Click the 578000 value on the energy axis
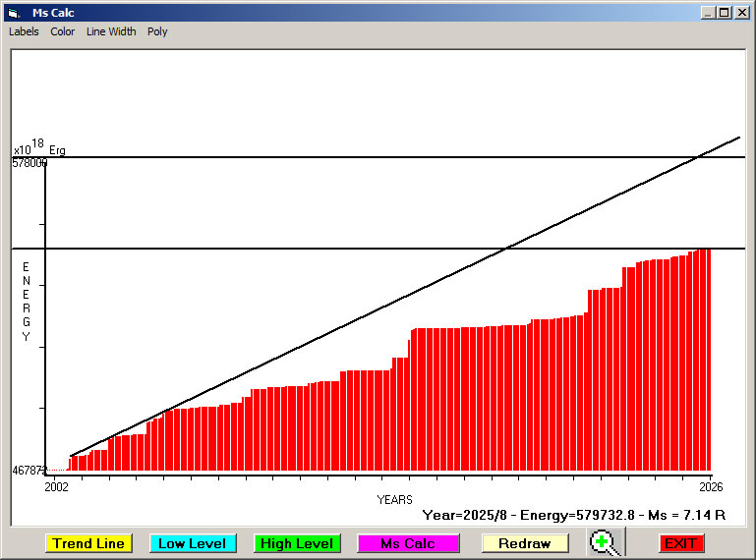The height and width of the screenshot is (560, 756). 29,163
